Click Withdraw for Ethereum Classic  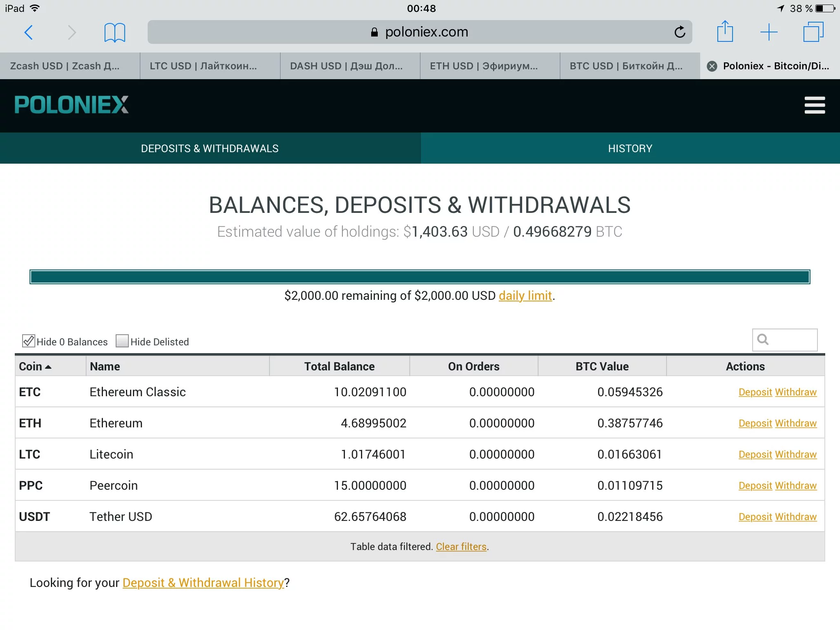796,392
